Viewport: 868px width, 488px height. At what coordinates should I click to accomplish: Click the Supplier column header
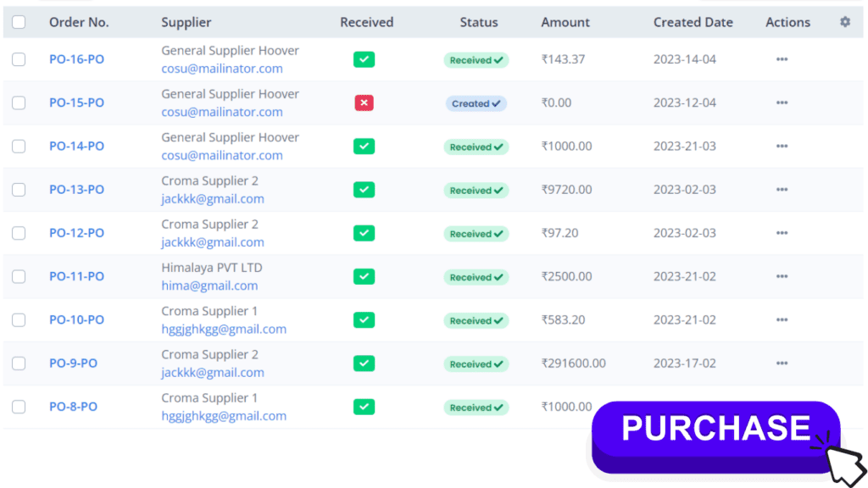pos(186,22)
